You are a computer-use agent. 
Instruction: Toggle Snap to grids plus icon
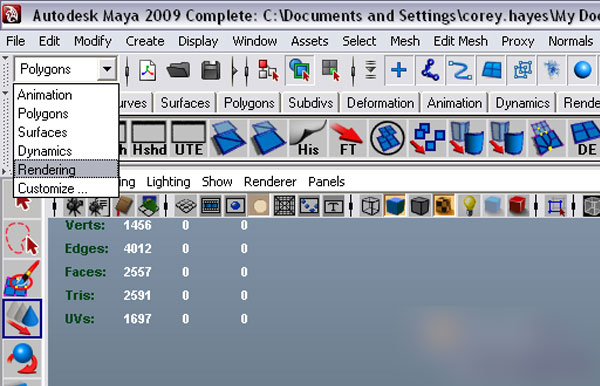[x=399, y=70]
